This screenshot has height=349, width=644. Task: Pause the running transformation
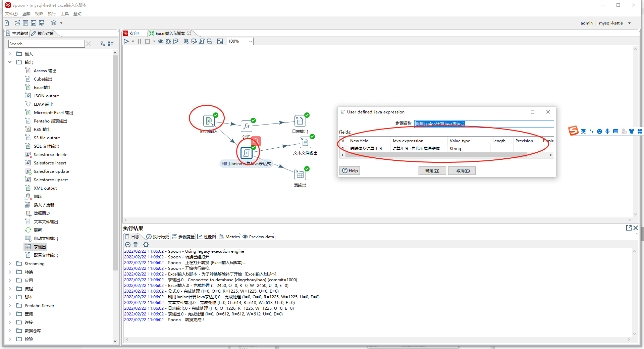(x=140, y=41)
